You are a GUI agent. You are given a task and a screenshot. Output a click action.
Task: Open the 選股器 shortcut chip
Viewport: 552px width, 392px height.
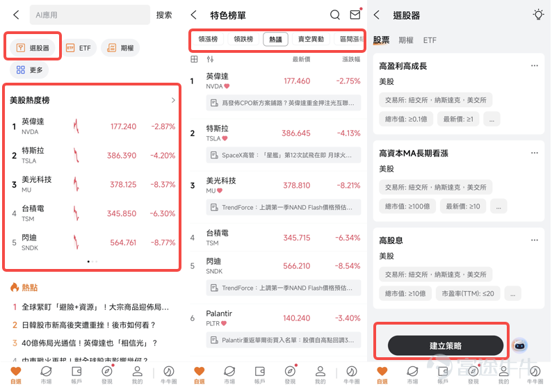coord(33,48)
